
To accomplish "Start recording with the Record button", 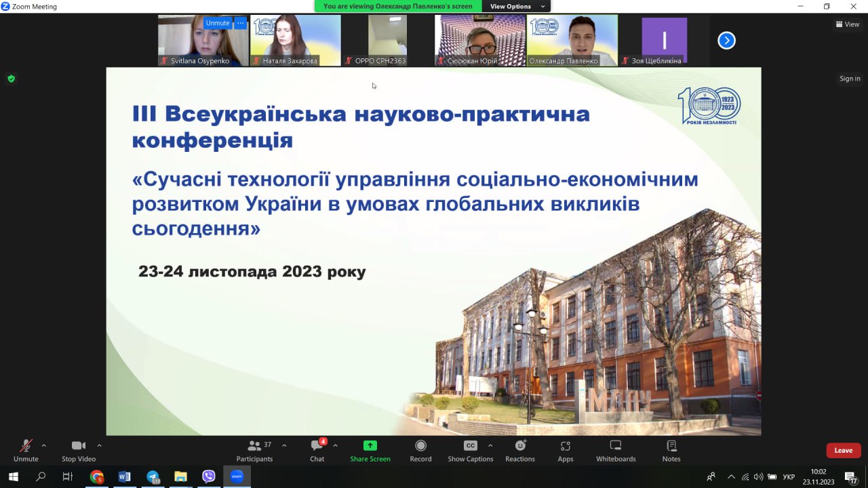I will click(420, 450).
